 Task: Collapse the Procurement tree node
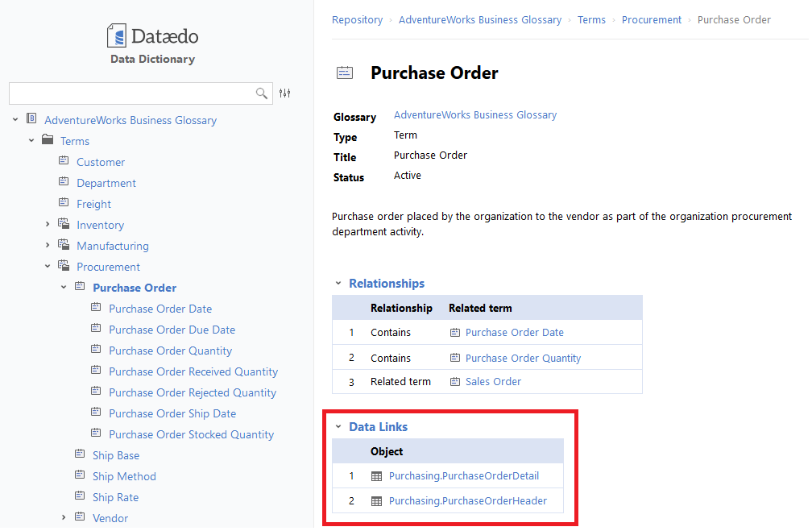click(x=48, y=267)
